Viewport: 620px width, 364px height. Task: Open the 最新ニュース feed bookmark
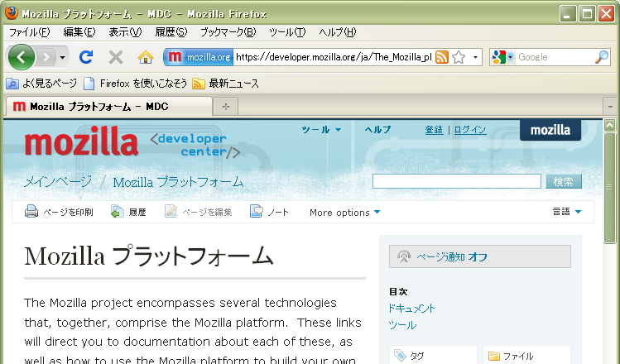click(225, 84)
